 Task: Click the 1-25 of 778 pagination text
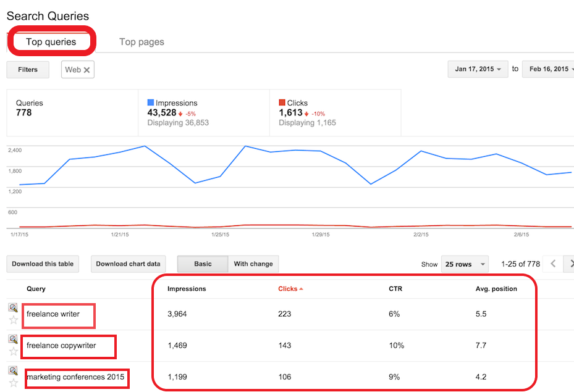click(x=520, y=264)
